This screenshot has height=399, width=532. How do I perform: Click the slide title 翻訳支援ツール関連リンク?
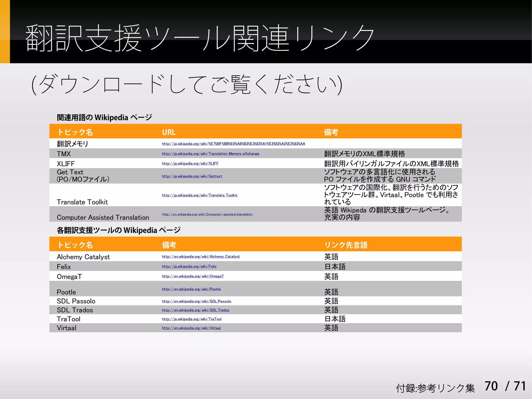[x=200, y=38]
